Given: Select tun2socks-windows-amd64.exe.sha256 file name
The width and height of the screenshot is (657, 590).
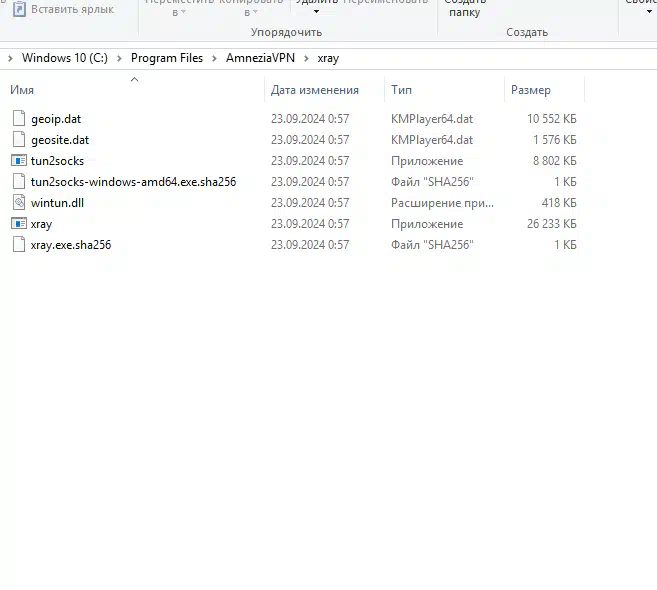Looking at the screenshot, I should [134, 182].
